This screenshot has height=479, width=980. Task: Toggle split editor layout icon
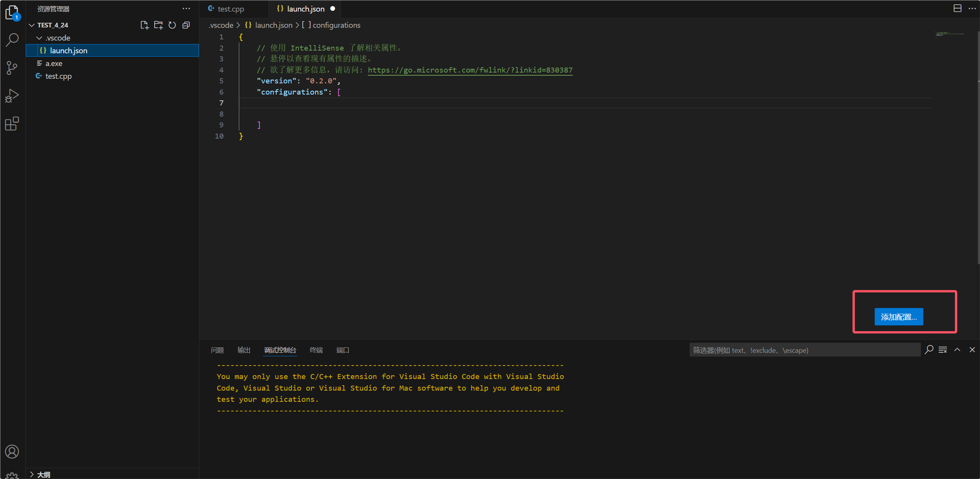(x=957, y=8)
